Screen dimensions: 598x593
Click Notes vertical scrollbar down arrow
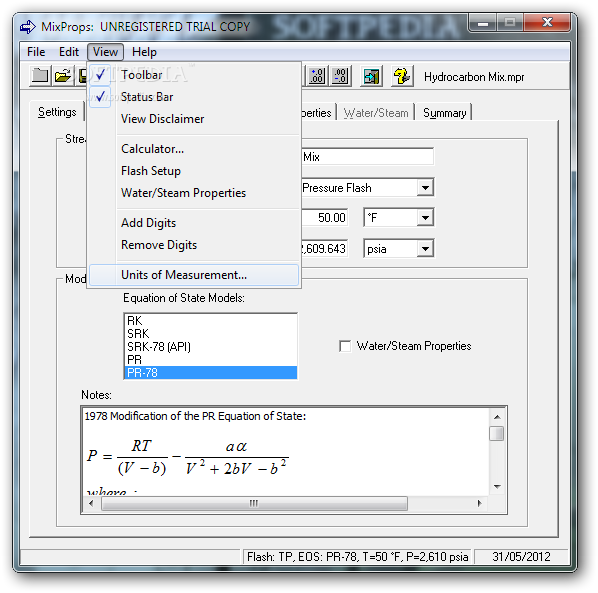[x=497, y=487]
